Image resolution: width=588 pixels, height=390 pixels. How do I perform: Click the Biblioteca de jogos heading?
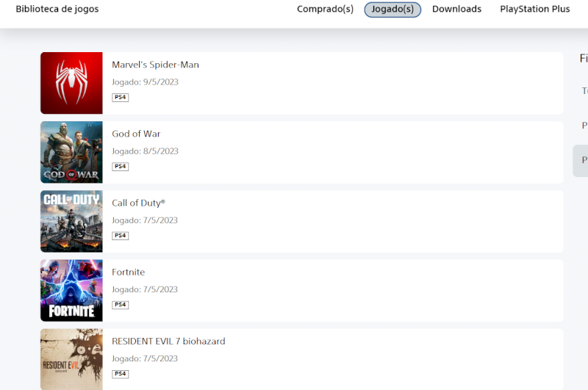[x=57, y=9]
